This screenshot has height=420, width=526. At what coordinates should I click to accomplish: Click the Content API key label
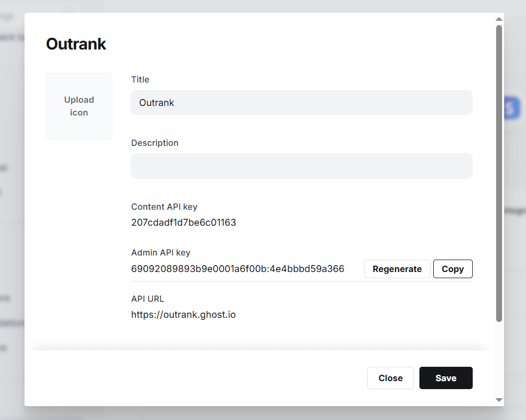(x=164, y=207)
